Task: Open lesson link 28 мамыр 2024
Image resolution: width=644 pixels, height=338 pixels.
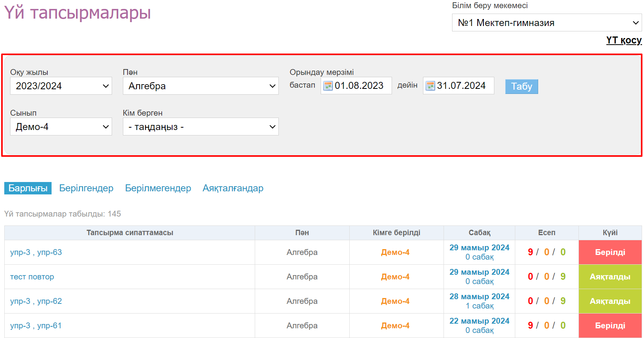Action: pyautogui.click(x=479, y=296)
